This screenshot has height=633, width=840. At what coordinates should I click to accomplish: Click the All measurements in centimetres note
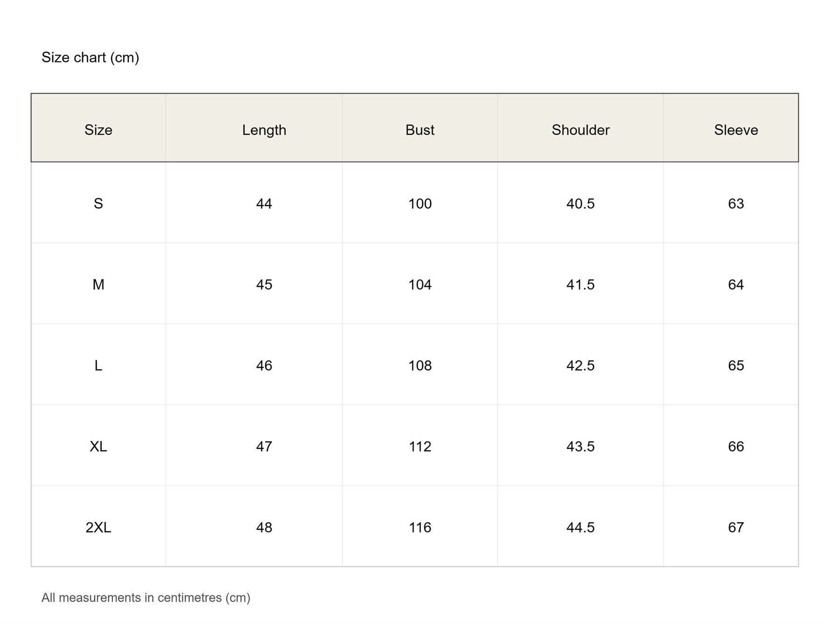tap(146, 598)
